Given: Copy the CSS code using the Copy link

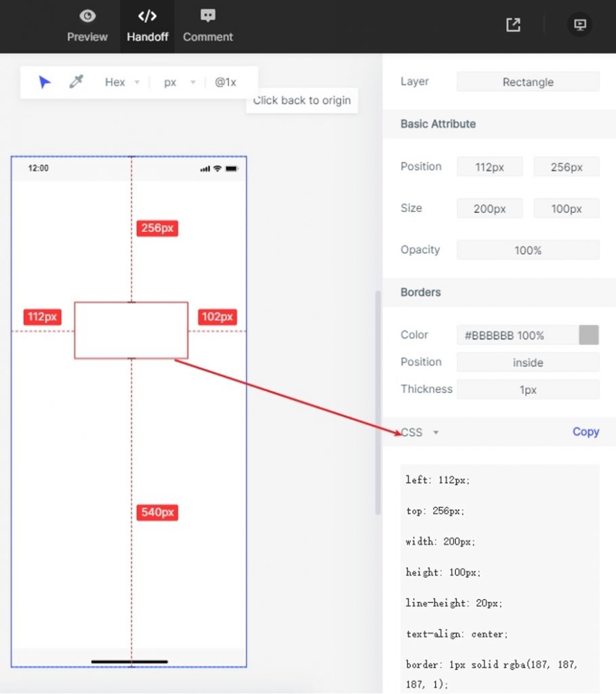Looking at the screenshot, I should 586,432.
